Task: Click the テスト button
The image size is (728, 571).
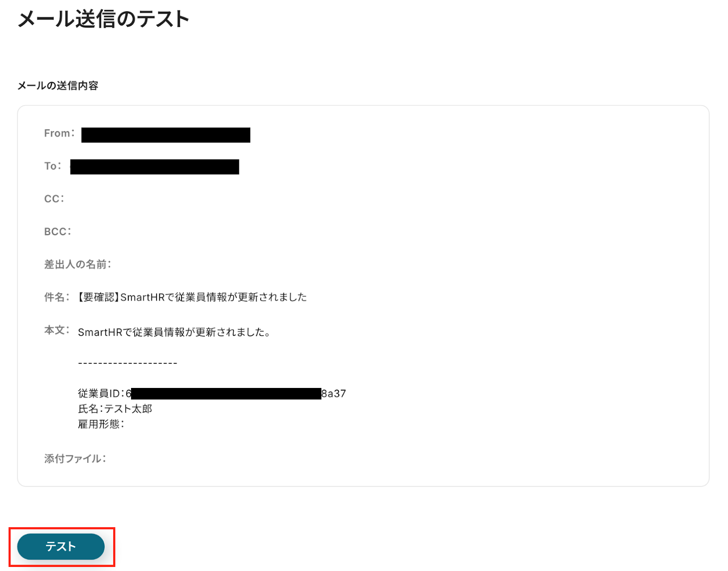Action: [x=61, y=546]
